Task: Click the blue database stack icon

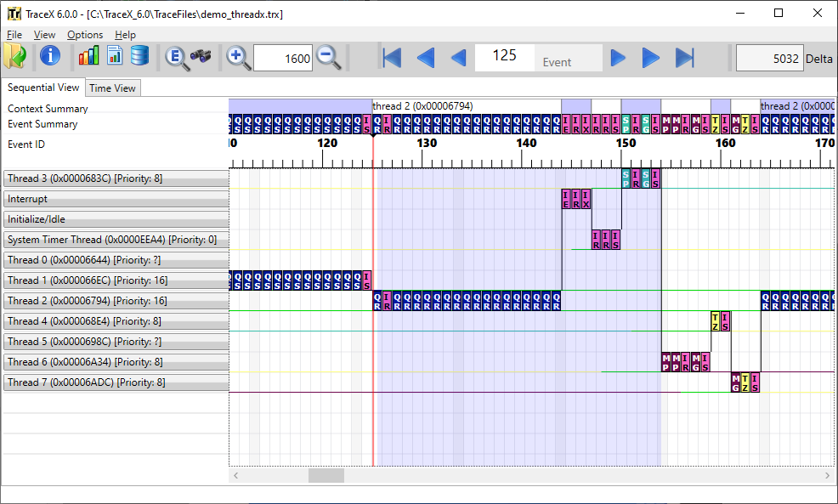Action: click(x=139, y=57)
